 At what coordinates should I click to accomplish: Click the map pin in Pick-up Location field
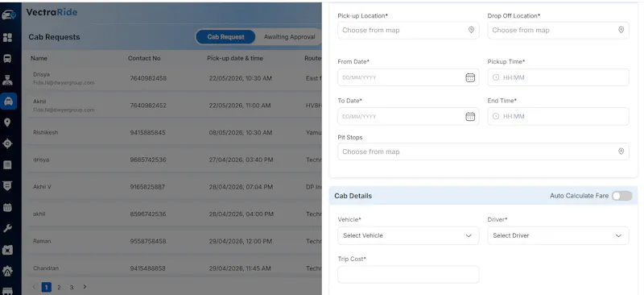pos(471,30)
